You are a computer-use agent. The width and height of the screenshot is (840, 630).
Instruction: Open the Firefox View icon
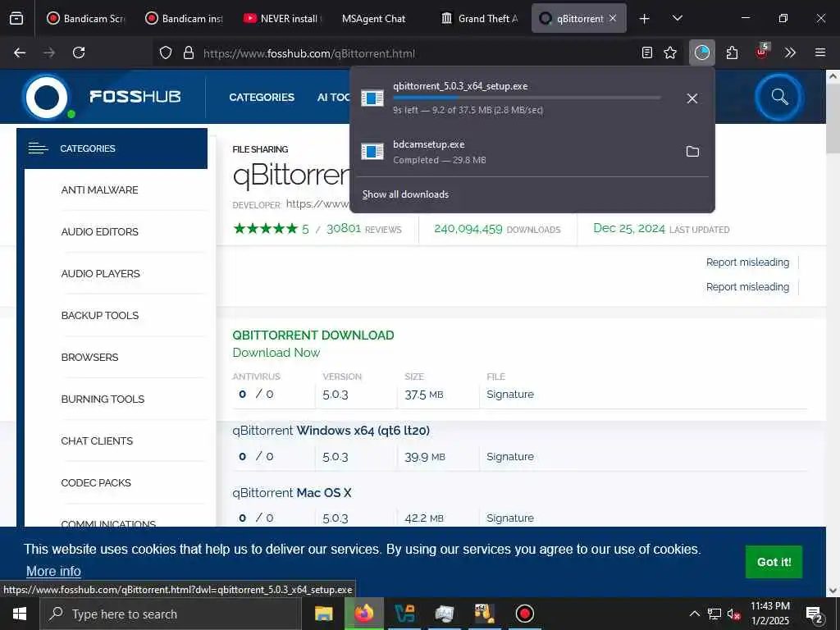pos(16,18)
